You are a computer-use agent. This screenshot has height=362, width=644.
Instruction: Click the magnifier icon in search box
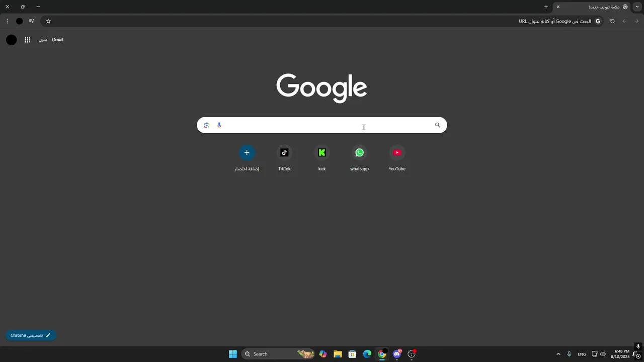(438, 125)
